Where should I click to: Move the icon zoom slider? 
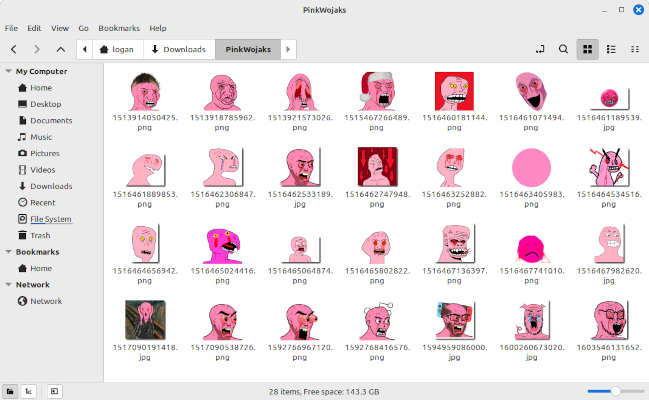coord(615,391)
